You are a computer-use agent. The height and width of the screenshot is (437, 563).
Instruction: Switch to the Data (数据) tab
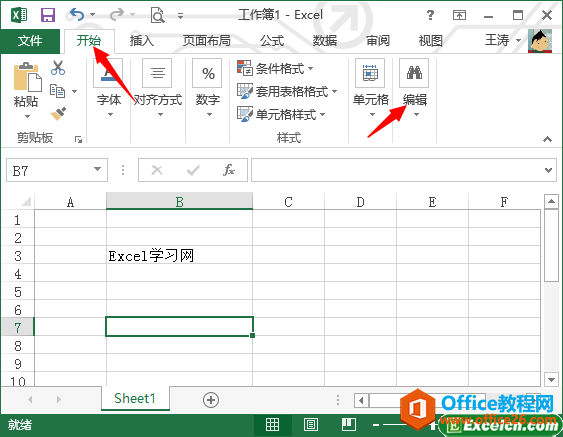(x=325, y=41)
